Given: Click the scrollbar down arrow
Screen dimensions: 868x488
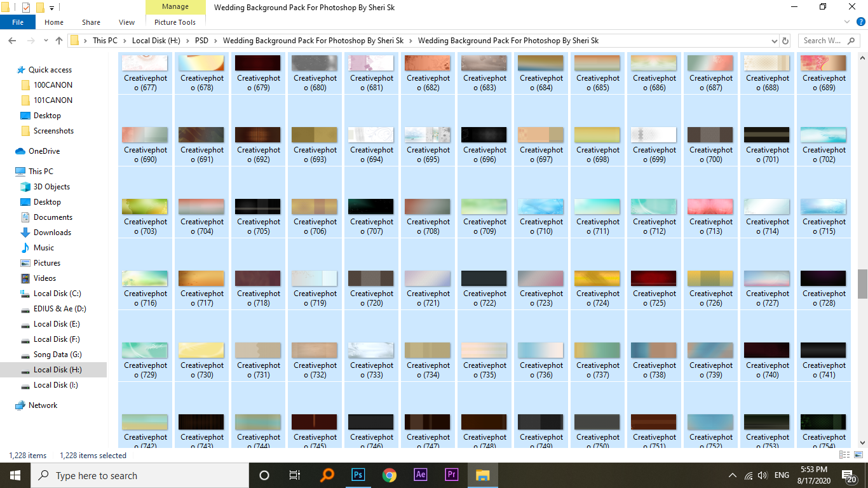Looking at the screenshot, I should pos(862,444).
